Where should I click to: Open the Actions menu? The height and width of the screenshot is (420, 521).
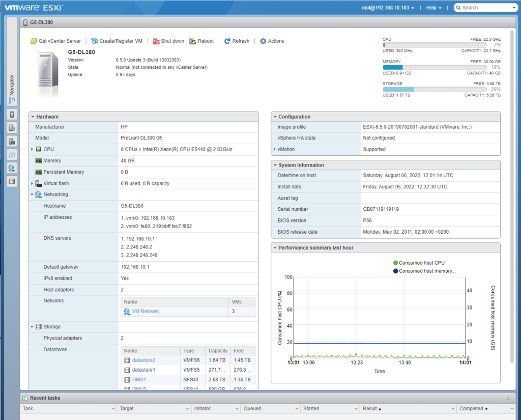point(272,41)
